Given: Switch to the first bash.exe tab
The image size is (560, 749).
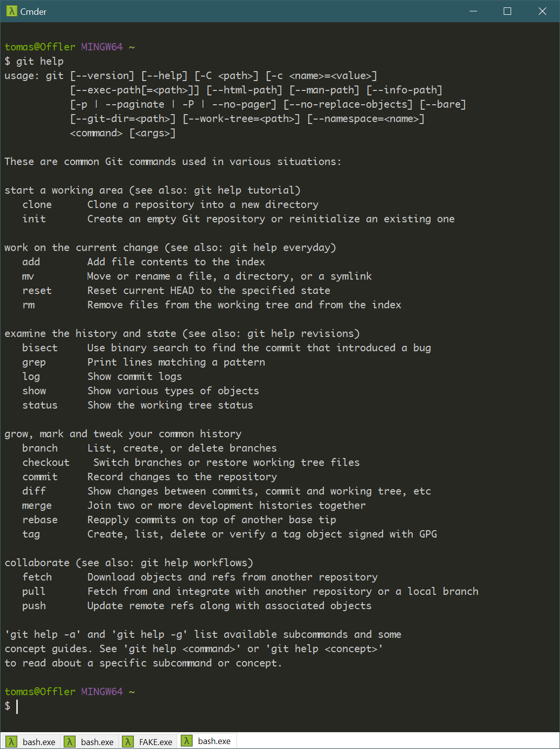Looking at the screenshot, I should pos(32,742).
